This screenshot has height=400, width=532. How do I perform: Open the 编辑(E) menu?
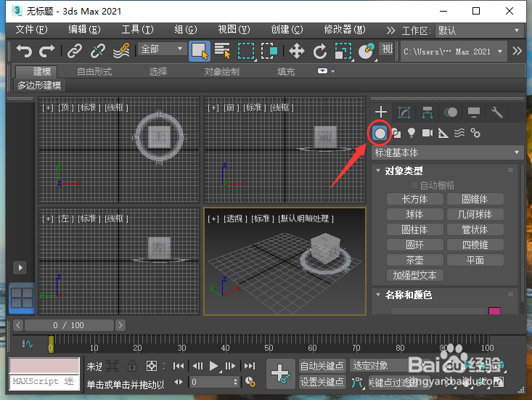click(84, 30)
